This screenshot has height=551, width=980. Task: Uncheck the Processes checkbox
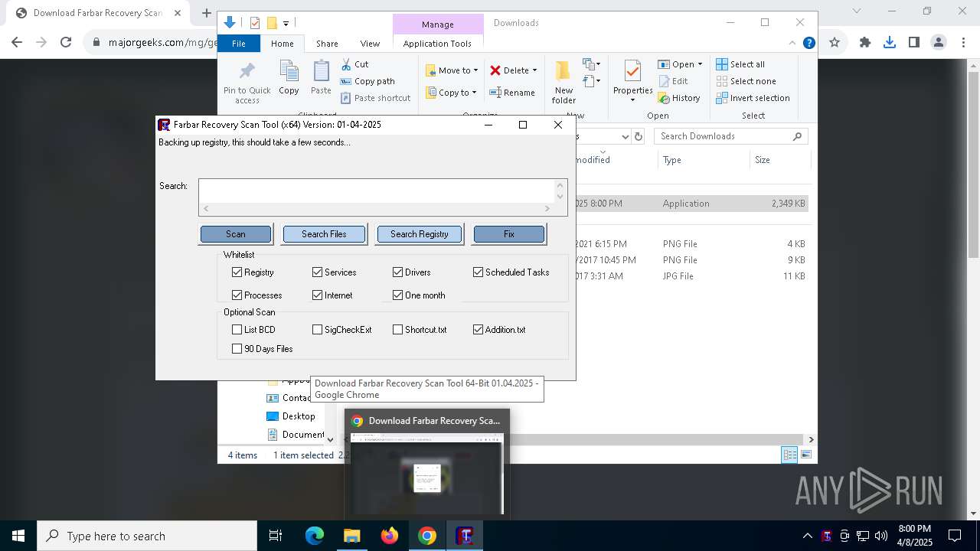coord(237,295)
